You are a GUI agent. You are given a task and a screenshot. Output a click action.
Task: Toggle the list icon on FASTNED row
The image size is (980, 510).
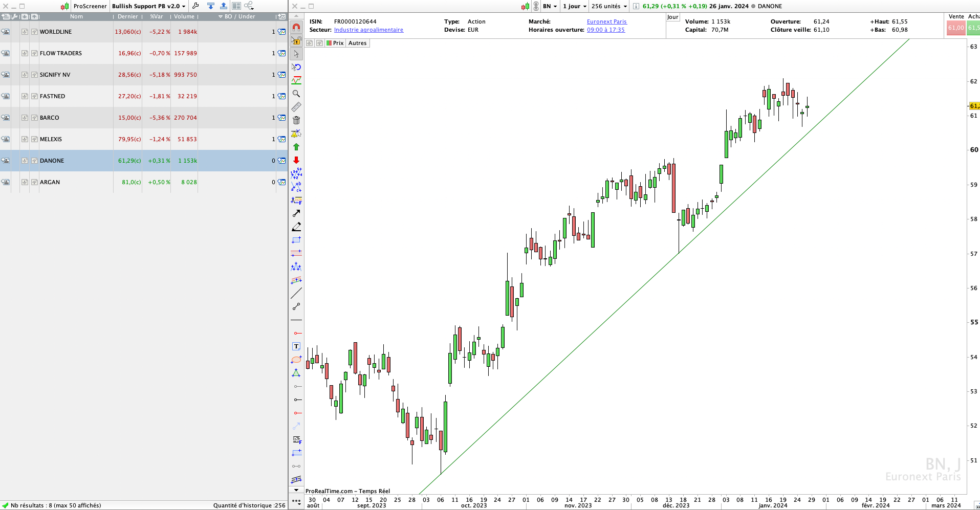[x=5, y=96]
